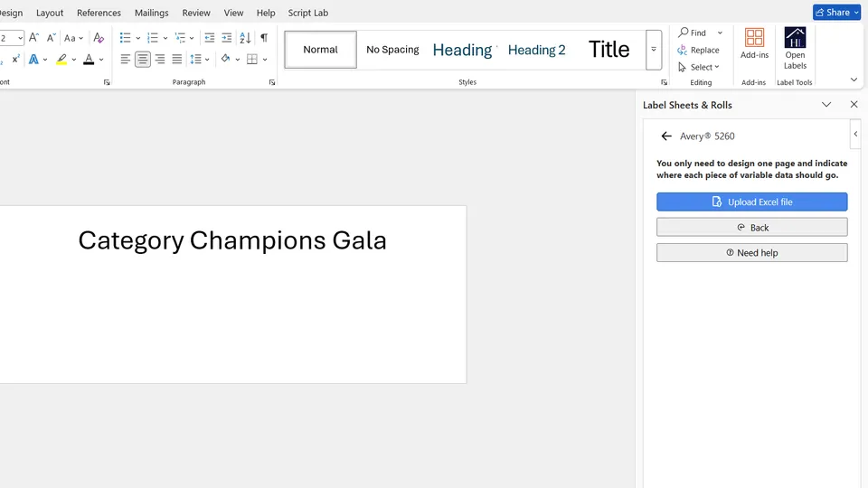The image size is (868, 488).
Task: Shrink font size with the smaller A icon
Action: pyautogui.click(x=51, y=38)
